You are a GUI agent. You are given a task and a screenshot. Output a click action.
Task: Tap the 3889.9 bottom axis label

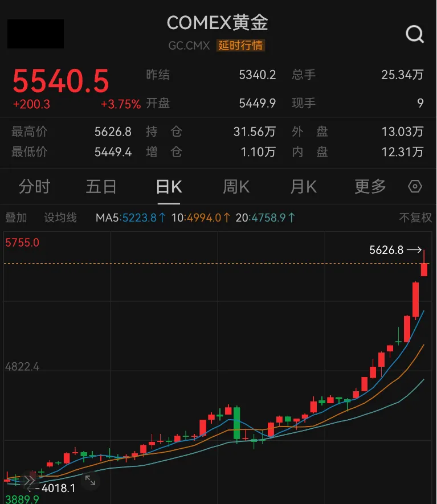click(22, 499)
